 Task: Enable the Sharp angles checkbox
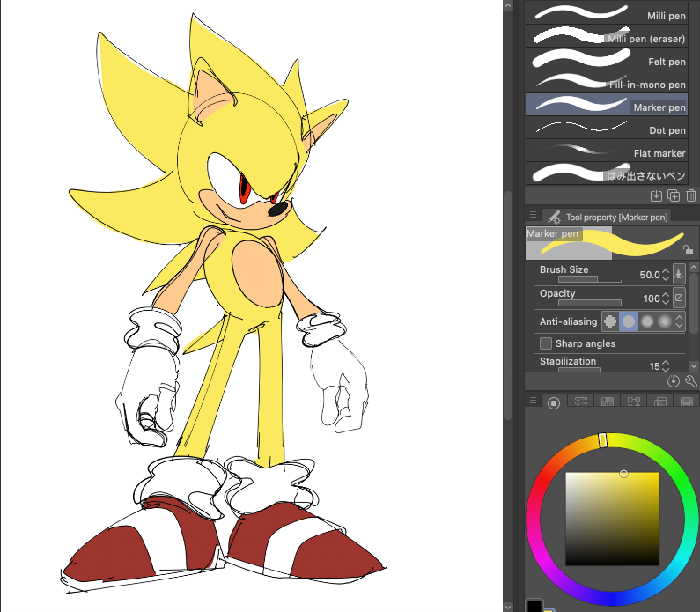click(x=546, y=343)
